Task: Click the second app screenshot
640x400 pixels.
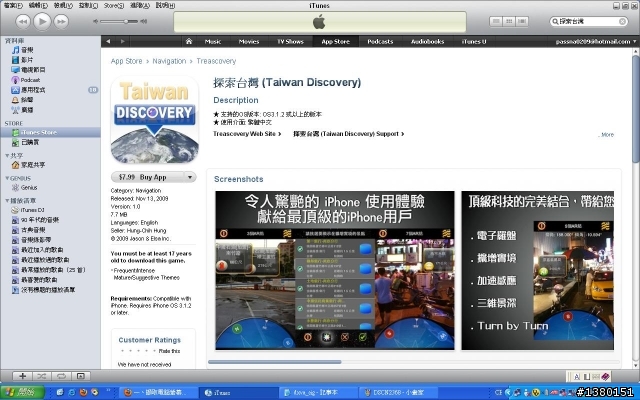Action: (538, 270)
